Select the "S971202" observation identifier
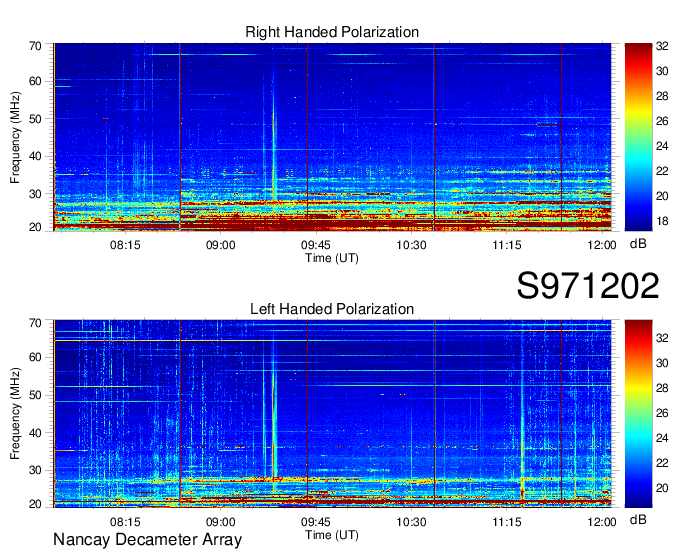This screenshot has height=552, width=680. pyautogui.click(x=588, y=286)
